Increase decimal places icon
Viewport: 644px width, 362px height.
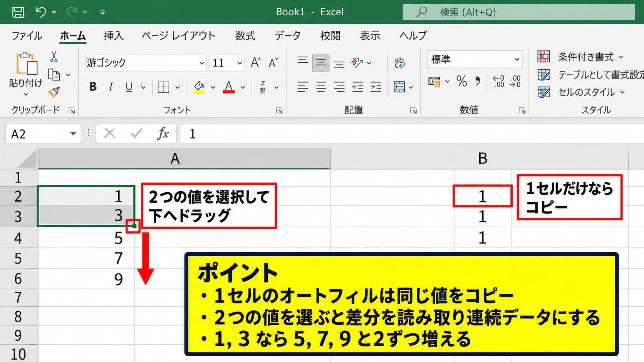pyautogui.click(x=498, y=81)
